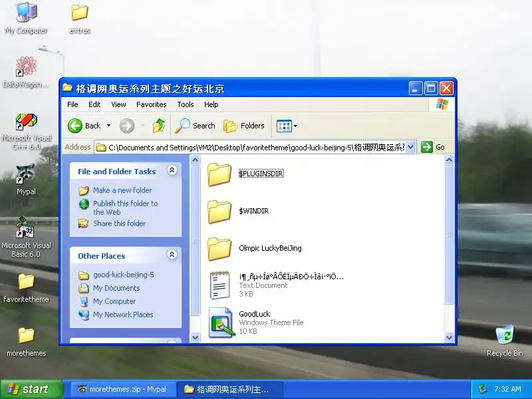This screenshot has height=399, width=532.
Task: Click the system tray network icon
Action: tap(482, 389)
